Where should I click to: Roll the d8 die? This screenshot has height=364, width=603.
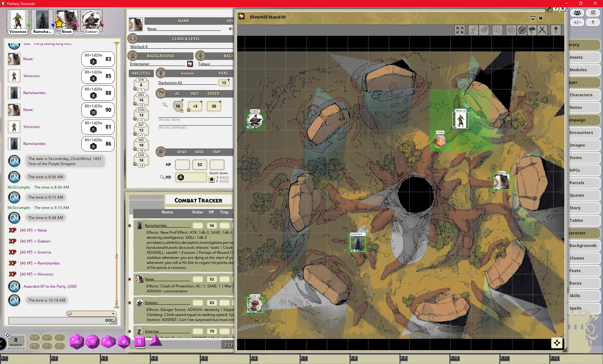tap(124, 342)
